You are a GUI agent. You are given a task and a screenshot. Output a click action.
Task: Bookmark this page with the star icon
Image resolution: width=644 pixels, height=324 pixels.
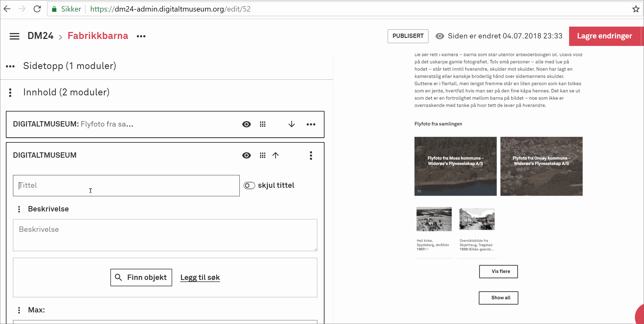coord(636,9)
